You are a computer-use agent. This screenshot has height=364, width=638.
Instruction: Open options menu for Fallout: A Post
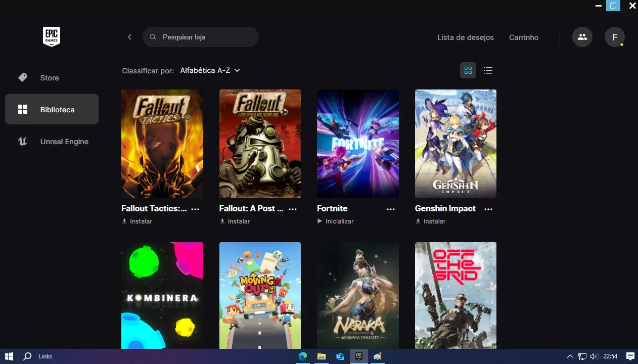tap(293, 209)
